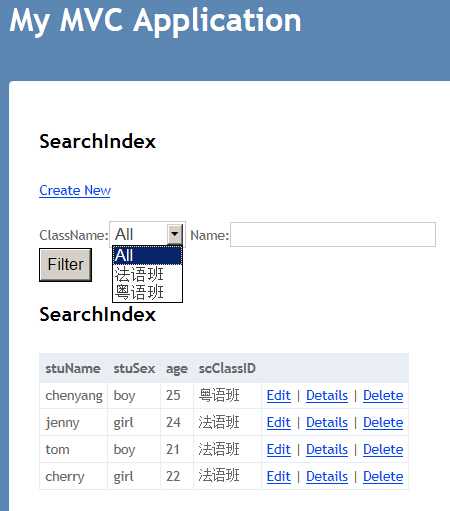Click boy in the tom row
This screenshot has height=511, width=450.
point(124,450)
